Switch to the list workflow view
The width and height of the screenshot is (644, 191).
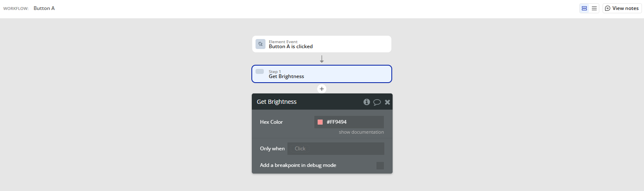(x=594, y=8)
